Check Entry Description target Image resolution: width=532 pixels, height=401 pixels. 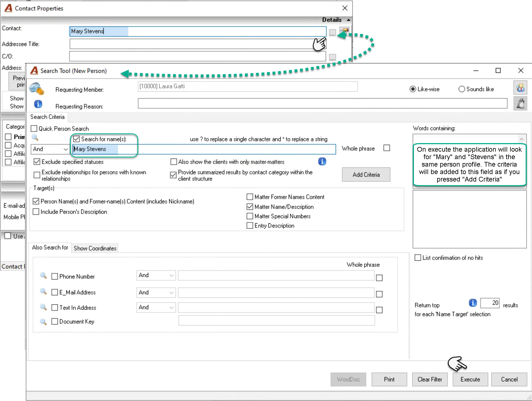[x=250, y=226]
